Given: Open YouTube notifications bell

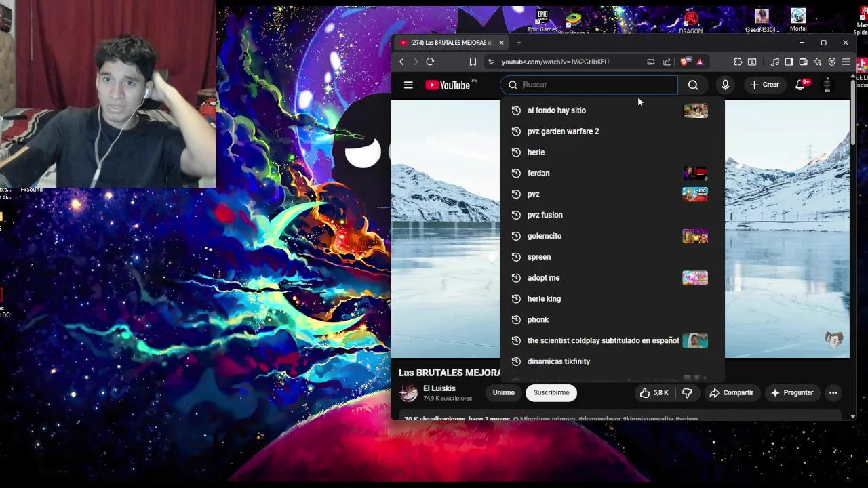Looking at the screenshot, I should point(800,85).
